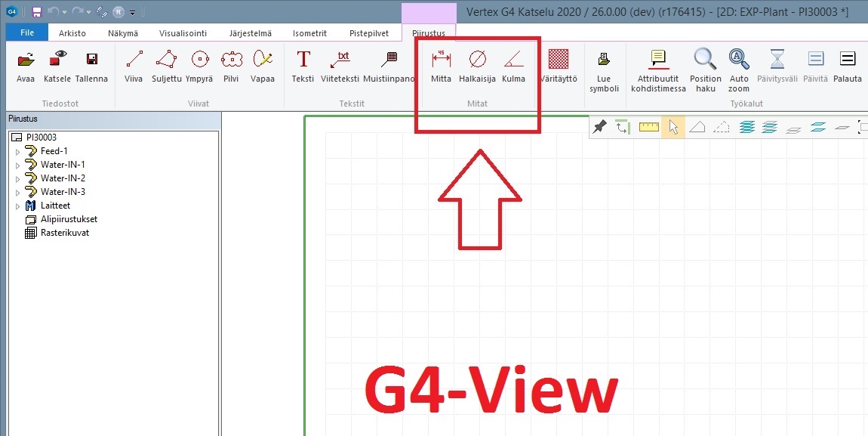The width and height of the screenshot is (868, 436).
Task: Switch to the Järjestelmä tab
Action: (251, 33)
